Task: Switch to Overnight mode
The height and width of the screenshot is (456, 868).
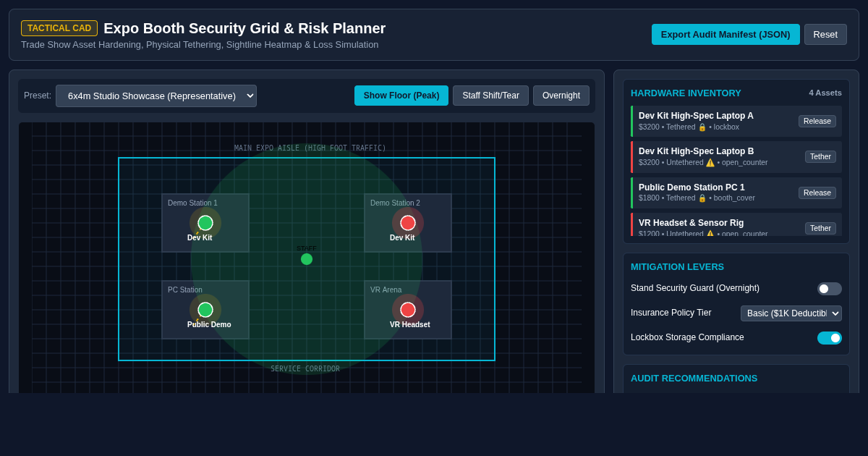Action: (x=561, y=96)
